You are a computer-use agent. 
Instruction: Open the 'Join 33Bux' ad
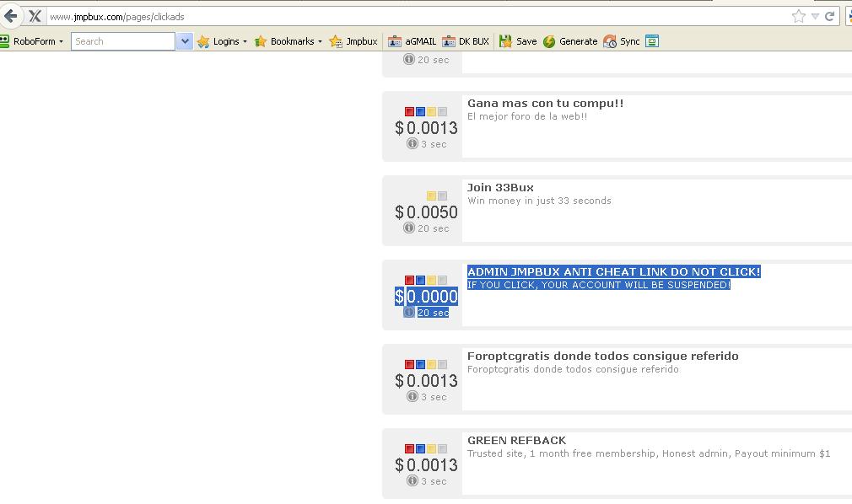(x=500, y=187)
